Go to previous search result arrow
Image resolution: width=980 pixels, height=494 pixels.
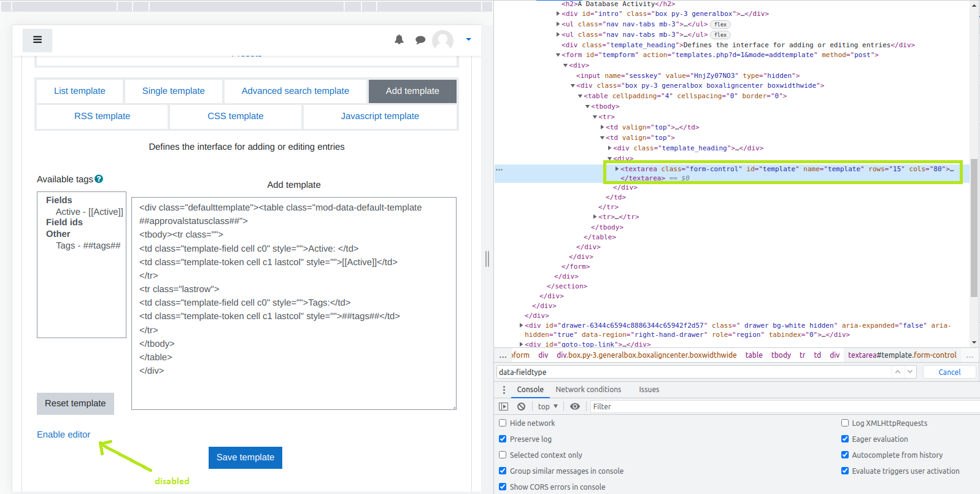(898, 372)
